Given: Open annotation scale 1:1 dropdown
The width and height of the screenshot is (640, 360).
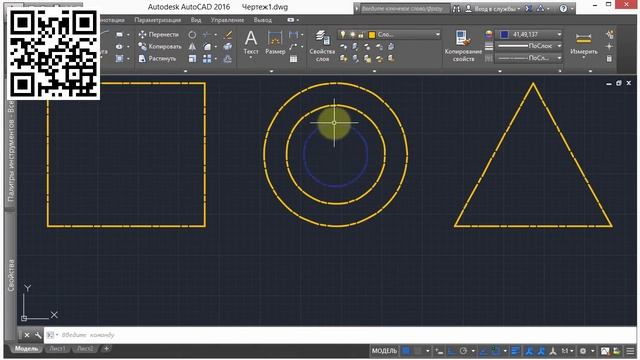Looking at the screenshot, I should (567, 351).
